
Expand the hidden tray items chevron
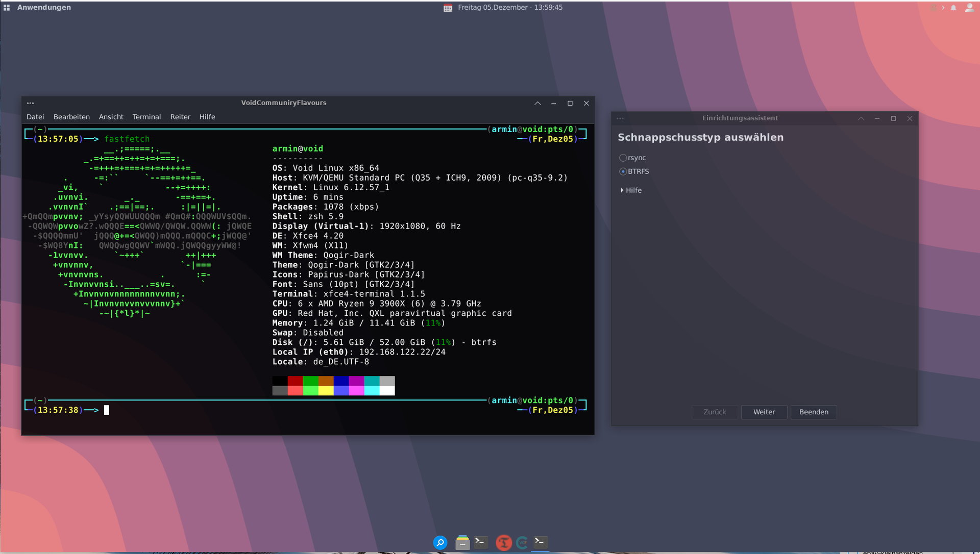coord(943,8)
